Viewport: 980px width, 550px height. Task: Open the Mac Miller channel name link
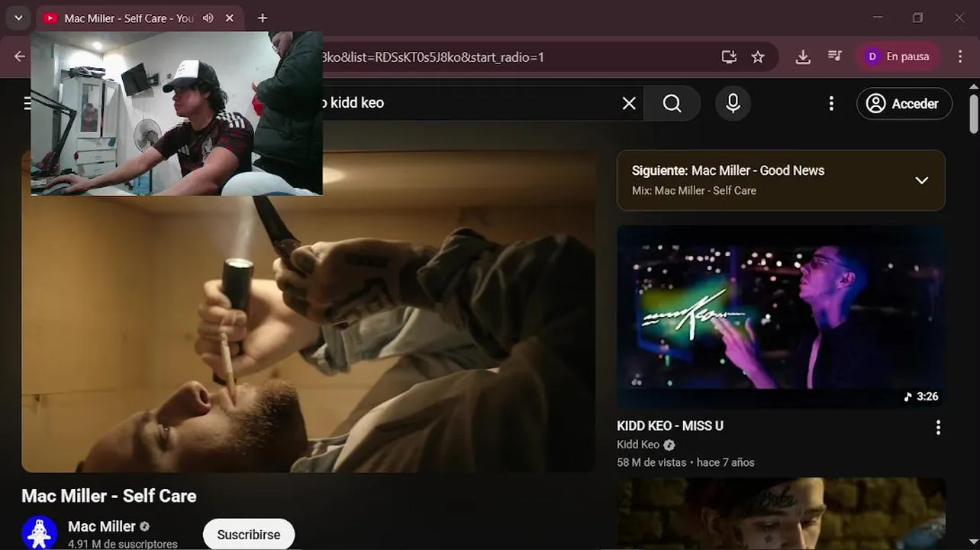tap(102, 526)
